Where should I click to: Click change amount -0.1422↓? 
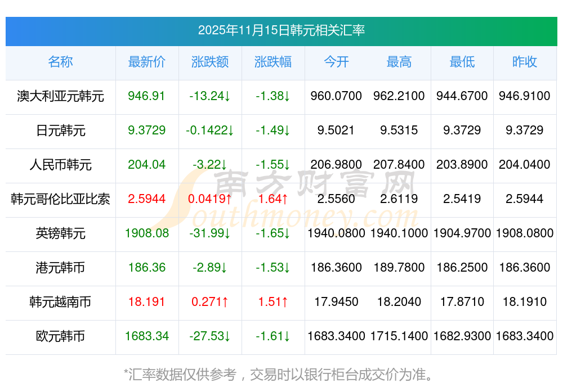[209, 130]
